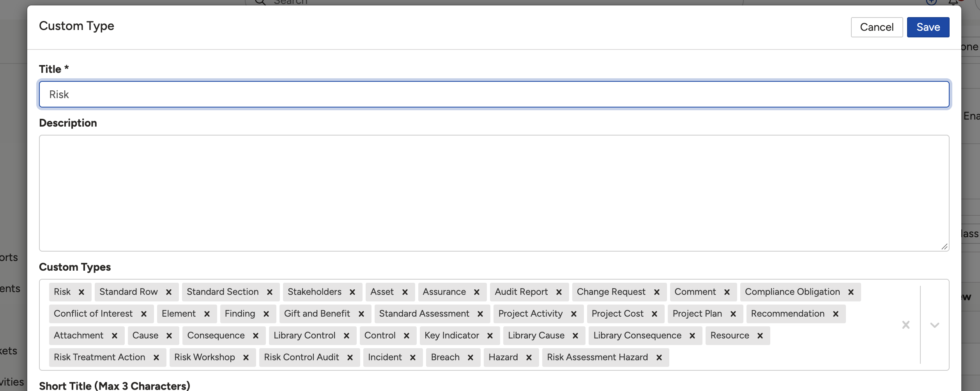Image resolution: width=980 pixels, height=391 pixels.
Task: Remove the Hazard tag
Action: [x=529, y=358]
